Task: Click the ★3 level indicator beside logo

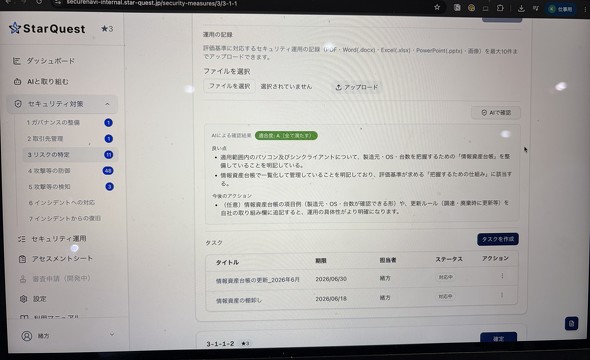Action: (x=107, y=29)
